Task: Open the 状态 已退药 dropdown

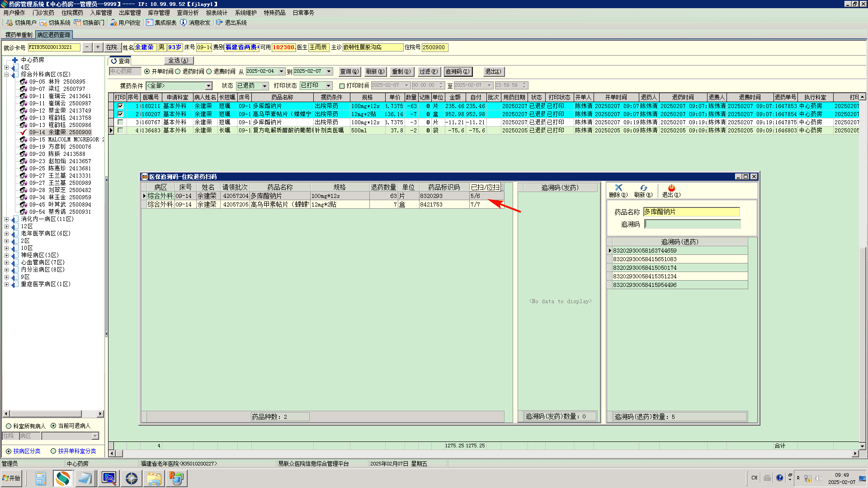Action: pos(265,86)
